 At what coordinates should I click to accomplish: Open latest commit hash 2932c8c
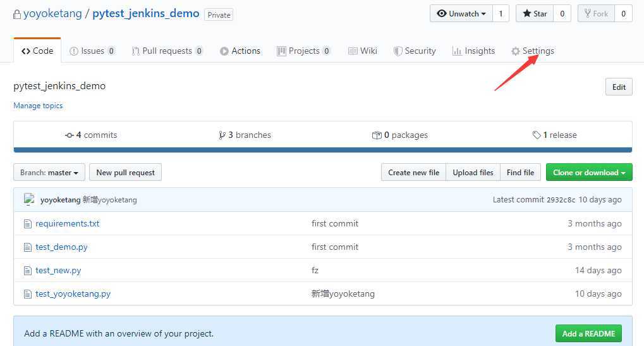pos(561,200)
